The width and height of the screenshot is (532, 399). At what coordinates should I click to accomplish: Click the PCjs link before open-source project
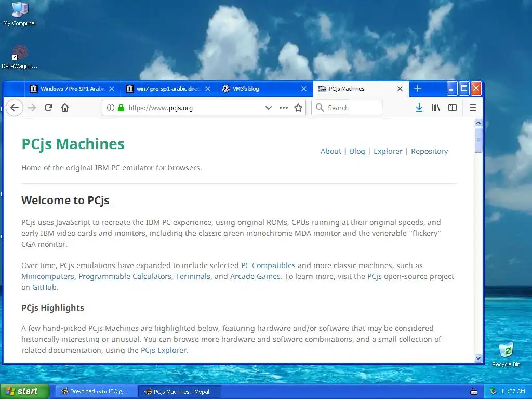click(374, 276)
